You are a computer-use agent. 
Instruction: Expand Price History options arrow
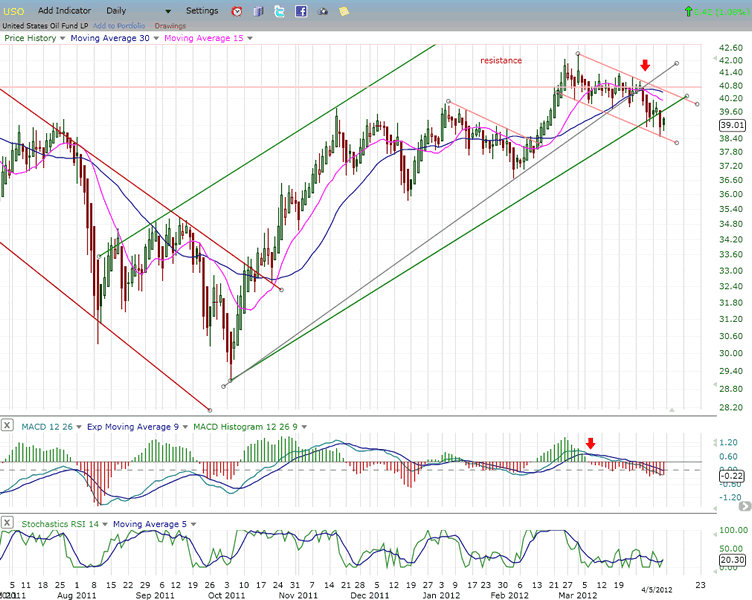(x=63, y=38)
